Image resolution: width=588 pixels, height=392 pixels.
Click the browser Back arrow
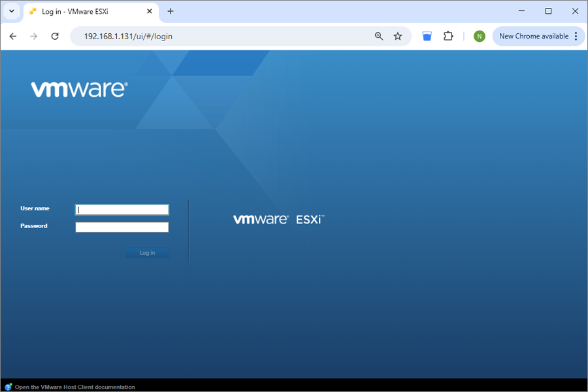coord(13,36)
